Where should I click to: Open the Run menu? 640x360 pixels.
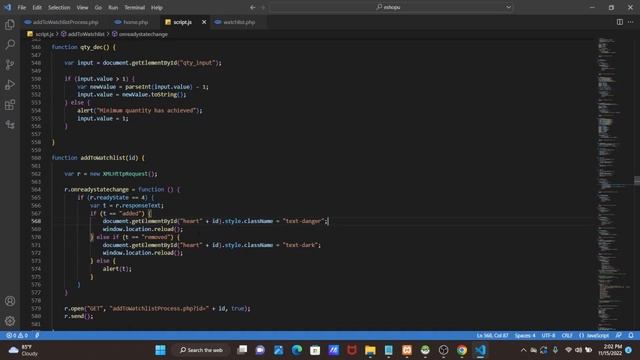pos(113,7)
